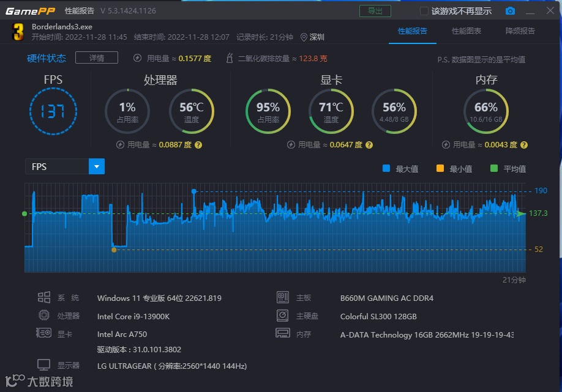This screenshot has width=562, height=392.
Task: Click the blue 最大值 legend swatch
Action: [386, 168]
